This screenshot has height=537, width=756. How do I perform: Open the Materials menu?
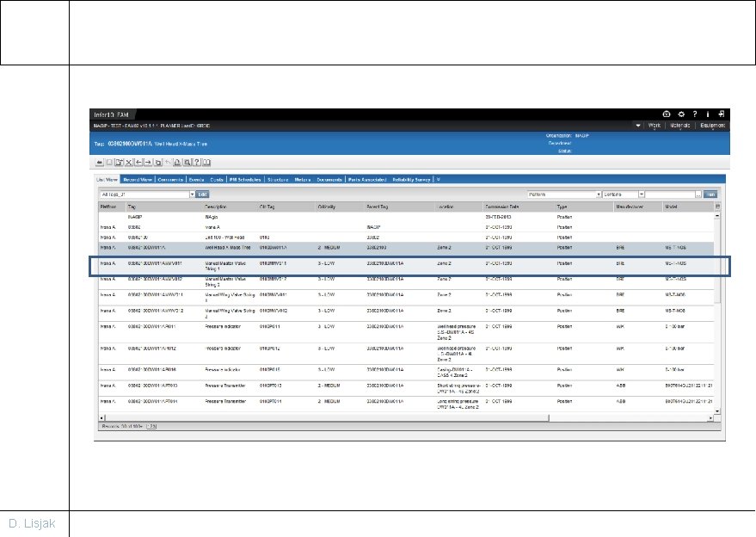tap(679, 126)
